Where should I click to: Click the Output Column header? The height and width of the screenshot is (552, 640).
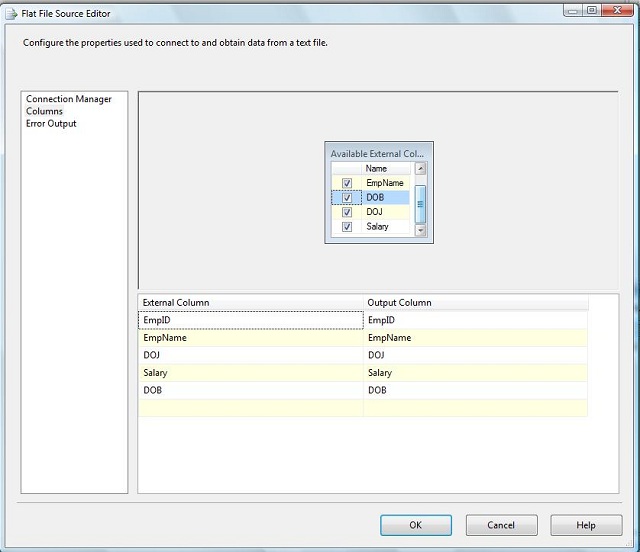pyautogui.click(x=475, y=302)
